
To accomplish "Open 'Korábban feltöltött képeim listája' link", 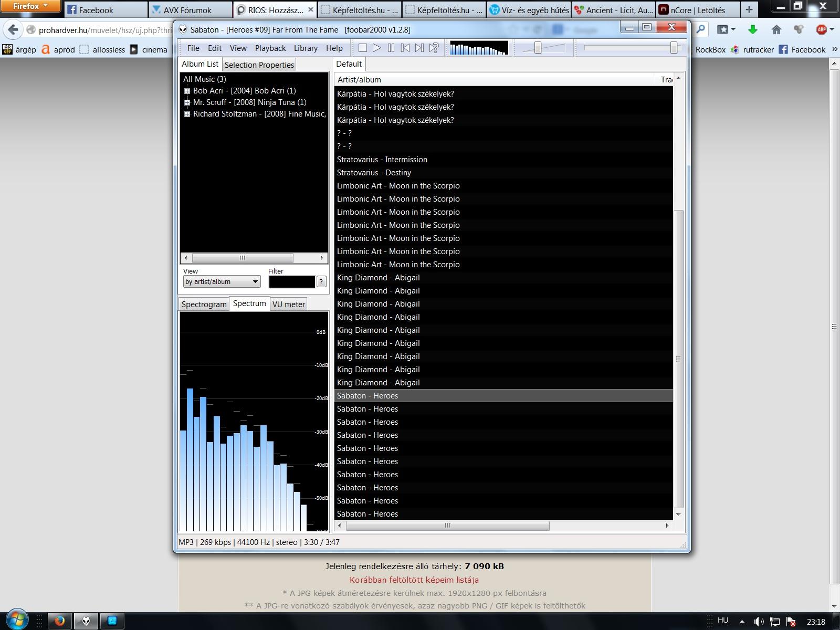I will click(x=414, y=580).
